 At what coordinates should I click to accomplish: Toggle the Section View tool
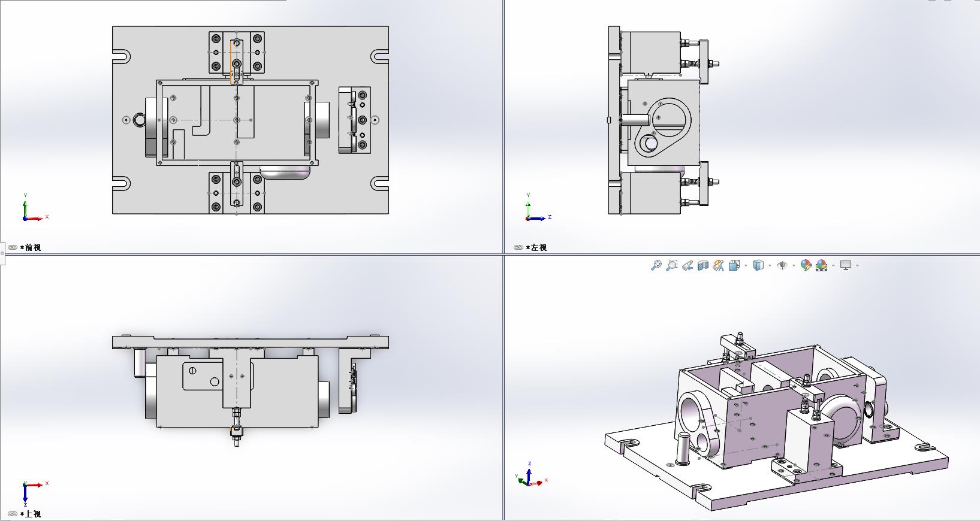(x=703, y=265)
